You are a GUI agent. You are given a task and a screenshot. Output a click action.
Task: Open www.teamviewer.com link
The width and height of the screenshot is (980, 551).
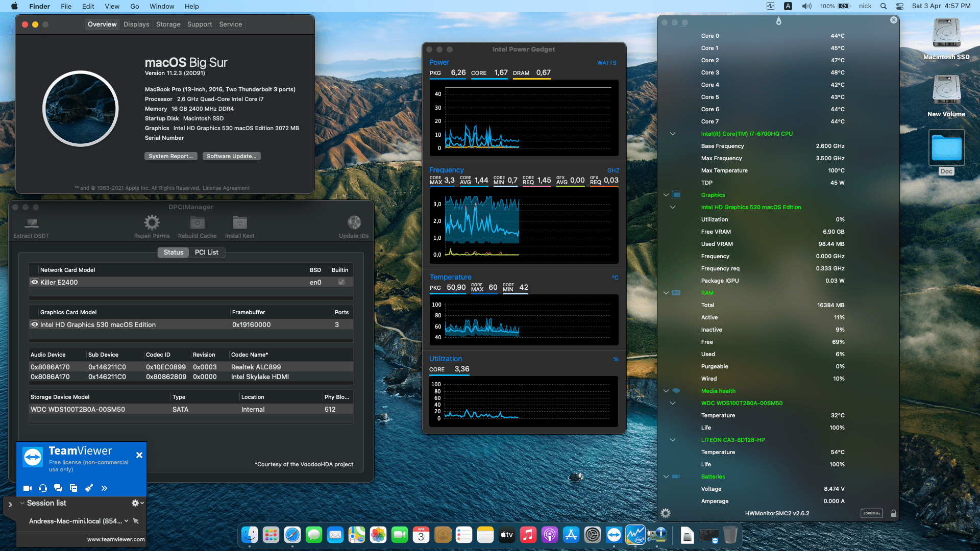[x=116, y=539]
